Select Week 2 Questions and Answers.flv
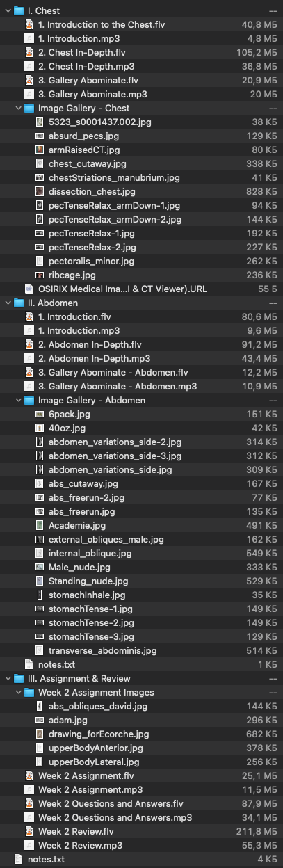The width and height of the screenshot is (283, 868). pyautogui.click(x=141, y=803)
